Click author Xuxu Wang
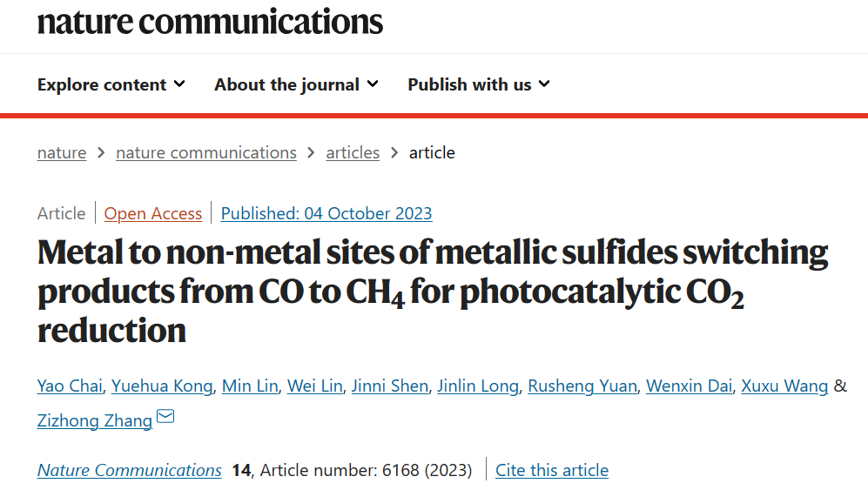The width and height of the screenshot is (868, 490). coord(784,386)
